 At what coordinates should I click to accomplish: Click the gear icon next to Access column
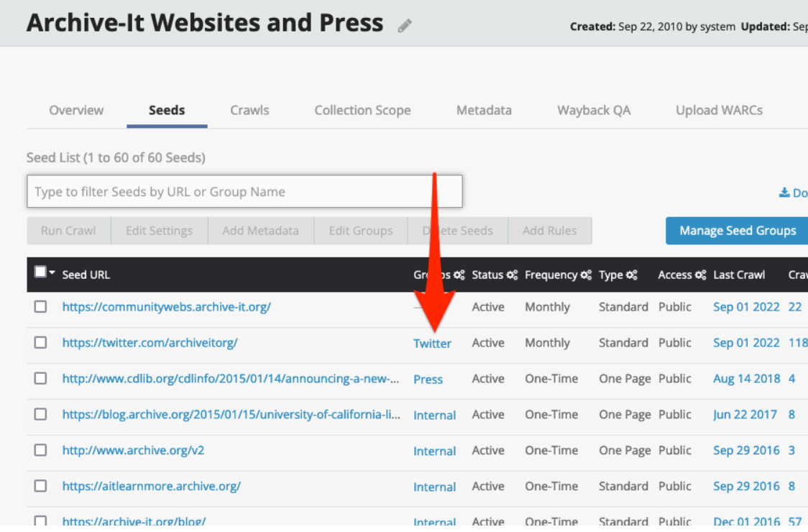(x=701, y=275)
